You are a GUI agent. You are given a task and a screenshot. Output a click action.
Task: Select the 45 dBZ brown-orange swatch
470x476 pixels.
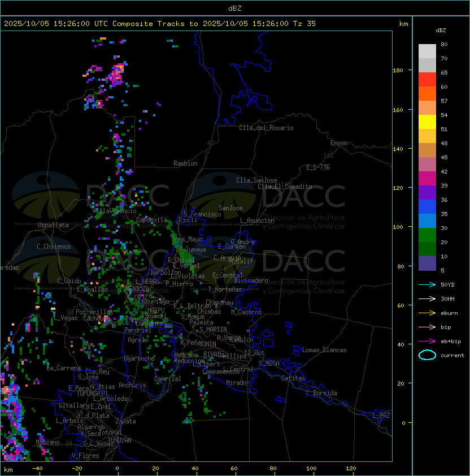pyautogui.click(x=427, y=150)
